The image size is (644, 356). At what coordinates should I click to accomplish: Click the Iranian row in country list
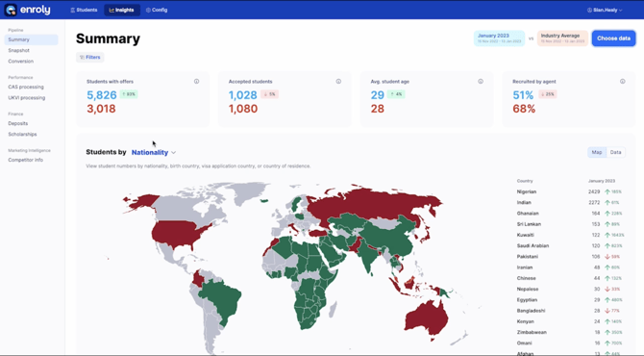(x=570, y=267)
